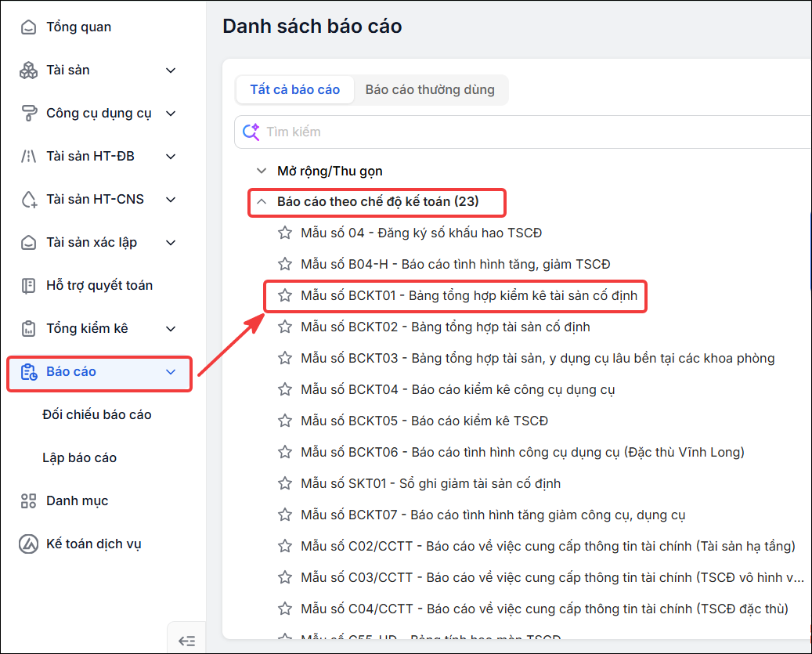Open Lập báo cáo submenu item
The width and height of the screenshot is (812, 654).
coord(79,457)
